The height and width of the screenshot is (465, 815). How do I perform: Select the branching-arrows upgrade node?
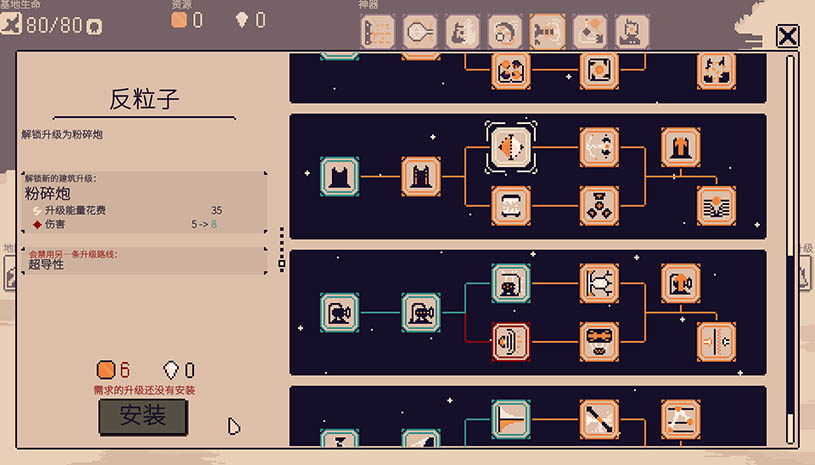tap(599, 284)
